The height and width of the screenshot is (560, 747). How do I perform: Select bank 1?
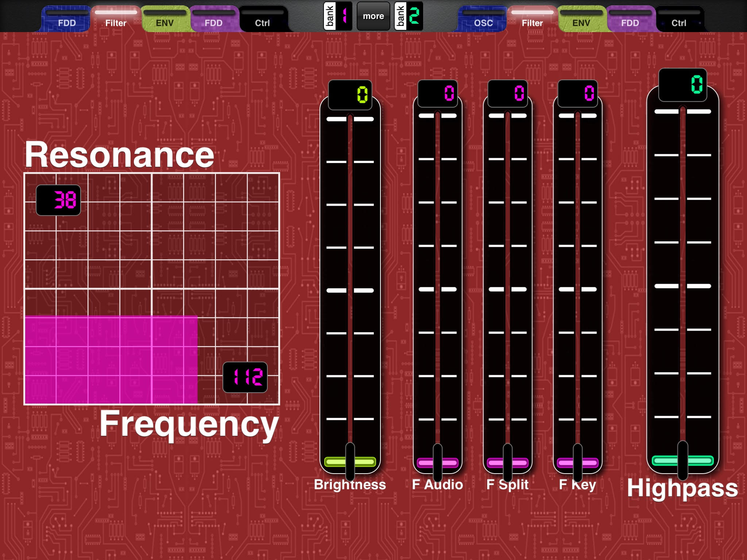click(x=338, y=16)
